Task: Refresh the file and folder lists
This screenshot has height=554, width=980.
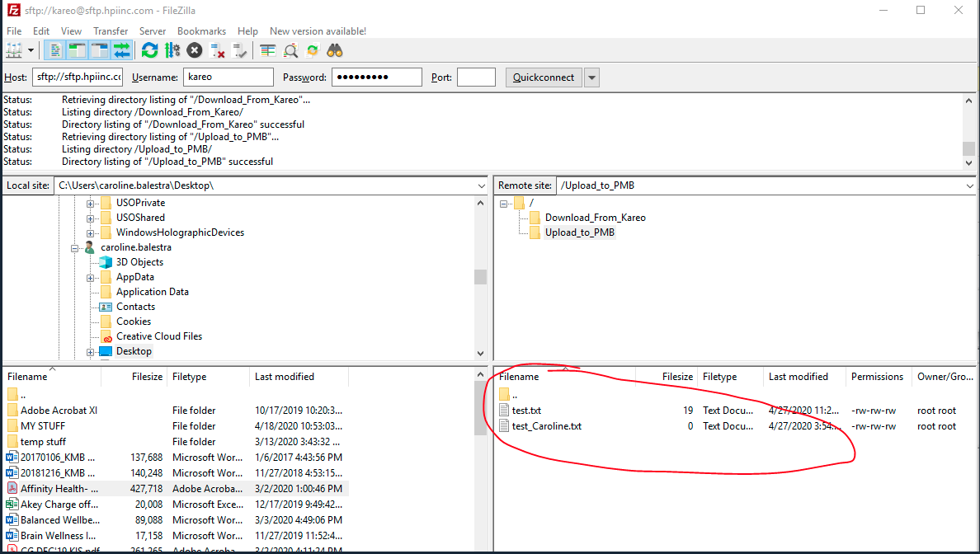Action: [x=149, y=50]
